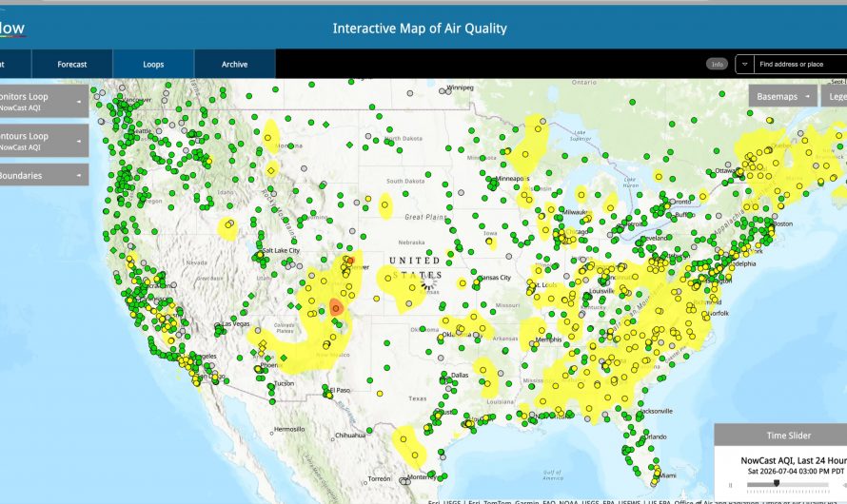Click the Salt Lake City map label

click(281, 250)
